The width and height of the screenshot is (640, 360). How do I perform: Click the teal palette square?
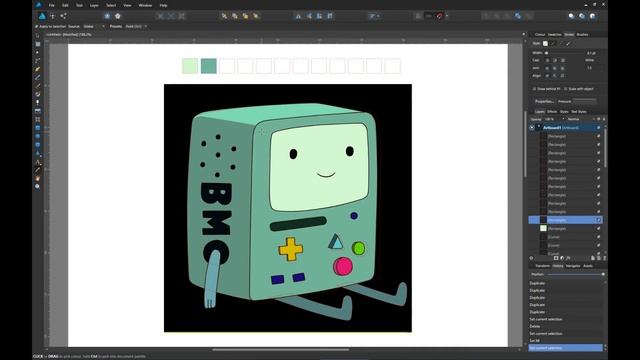point(209,66)
